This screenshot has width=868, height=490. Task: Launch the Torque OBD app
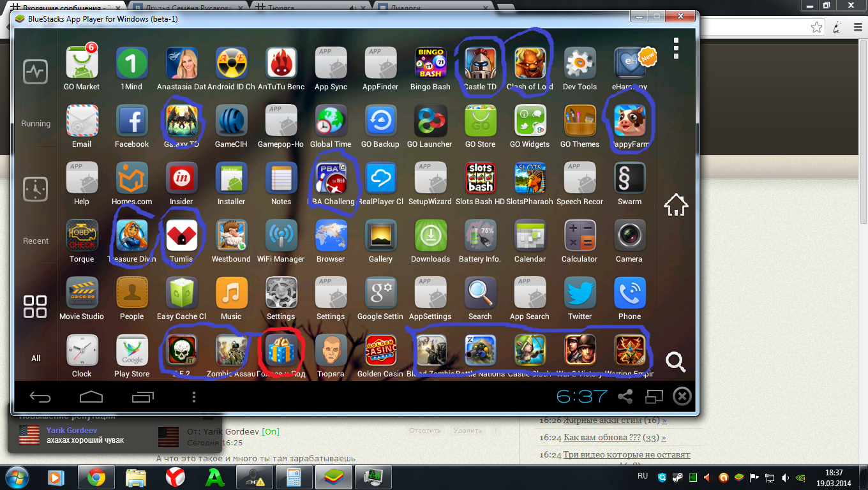tap(82, 235)
